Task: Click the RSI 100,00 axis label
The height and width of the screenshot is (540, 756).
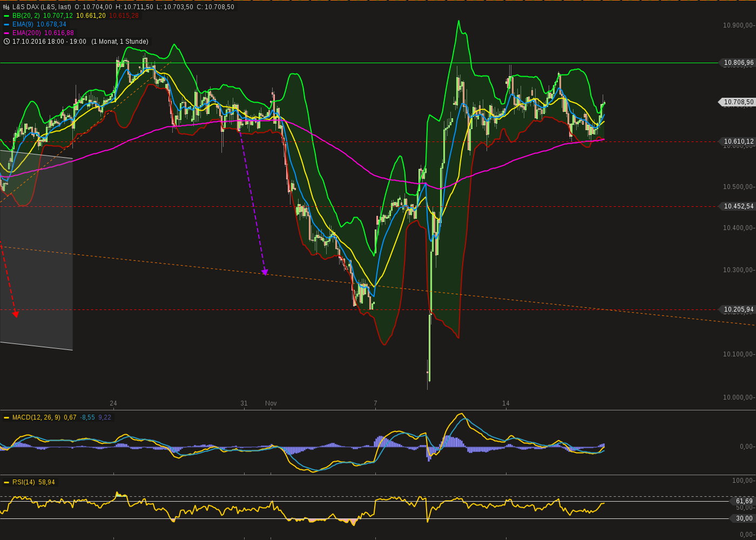Action: pyautogui.click(x=742, y=481)
